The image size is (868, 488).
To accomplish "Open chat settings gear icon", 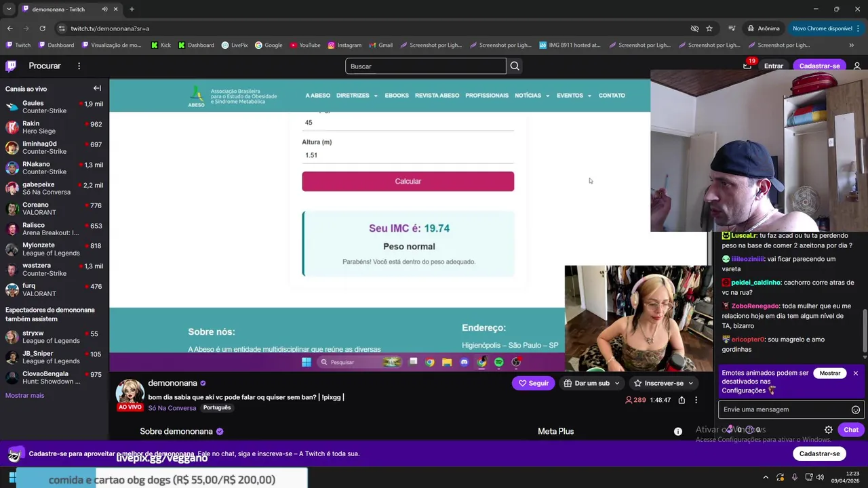I will pyautogui.click(x=829, y=430).
